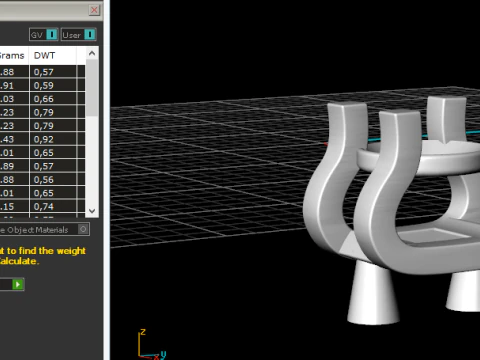Screen dimensions: 480x360
Task: Close the weight panel with the X button
Action: [94, 10]
